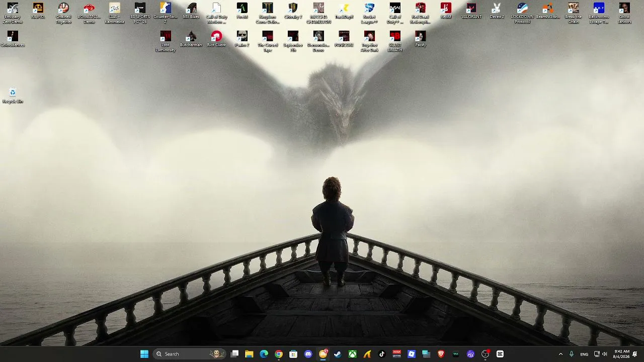Select the FiveM desktop shortcut
644x362 pixels.
click(242, 11)
